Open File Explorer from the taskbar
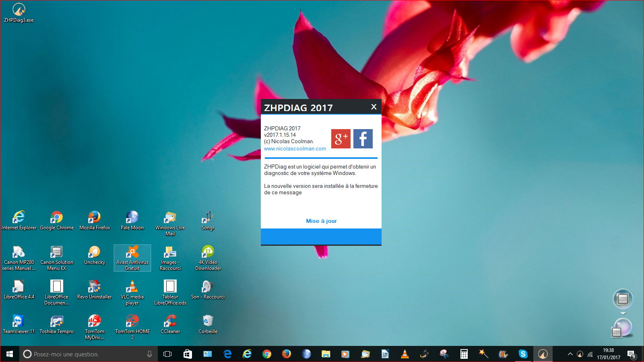 [x=326, y=354]
